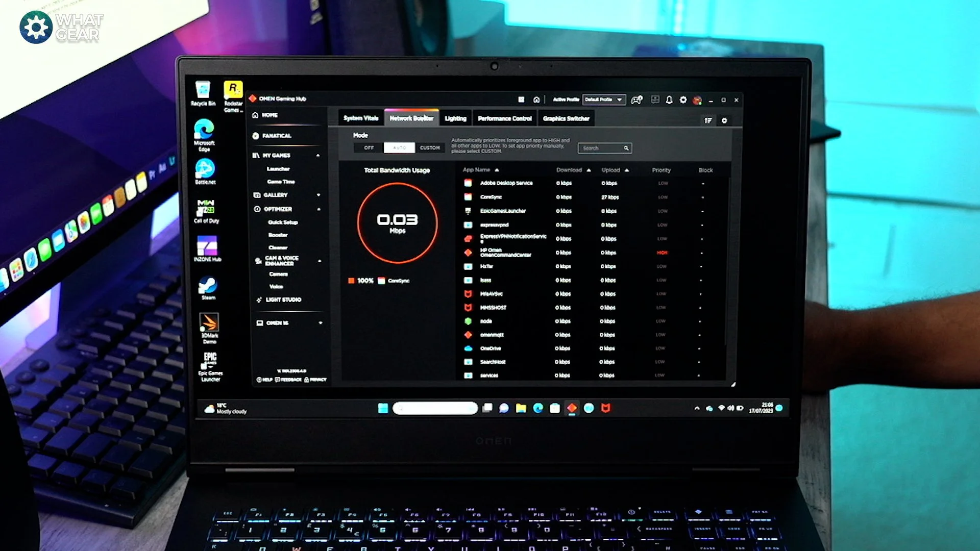Click the gamepad rewards icon

[x=636, y=100]
